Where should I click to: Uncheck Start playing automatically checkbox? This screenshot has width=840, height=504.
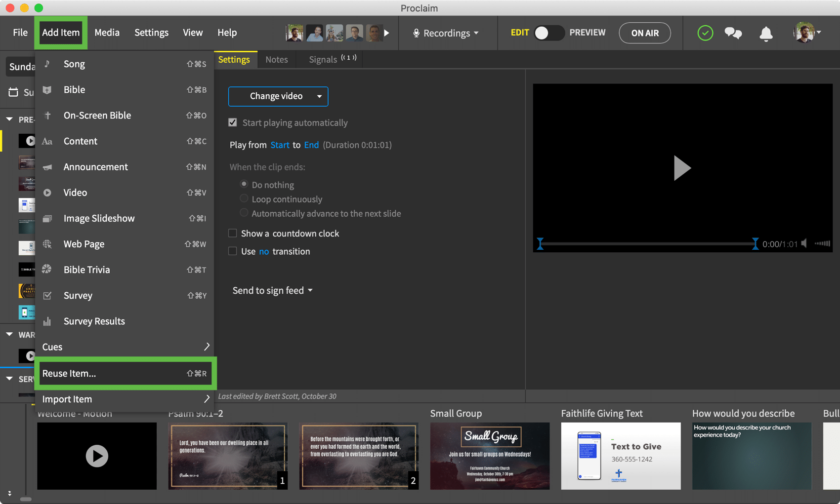click(232, 122)
